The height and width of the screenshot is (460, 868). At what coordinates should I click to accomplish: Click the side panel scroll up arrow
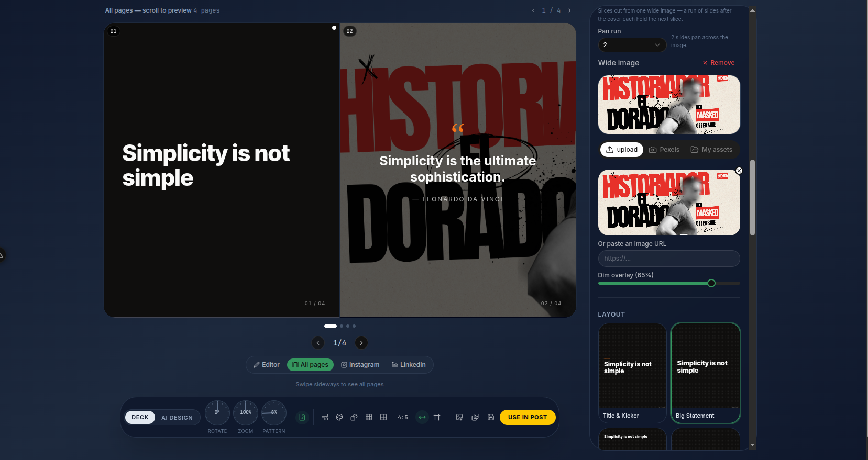tap(753, 10)
